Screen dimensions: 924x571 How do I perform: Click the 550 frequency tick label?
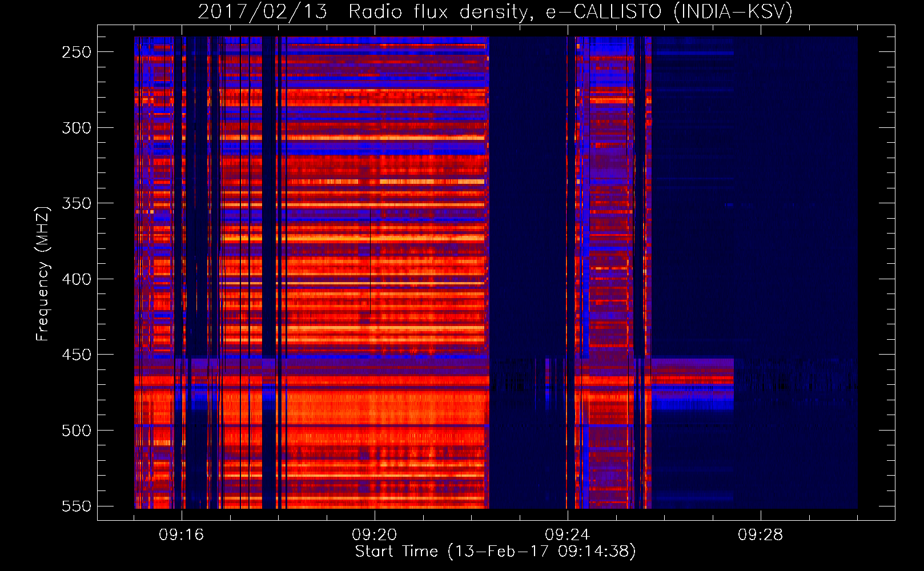pyautogui.click(x=77, y=506)
